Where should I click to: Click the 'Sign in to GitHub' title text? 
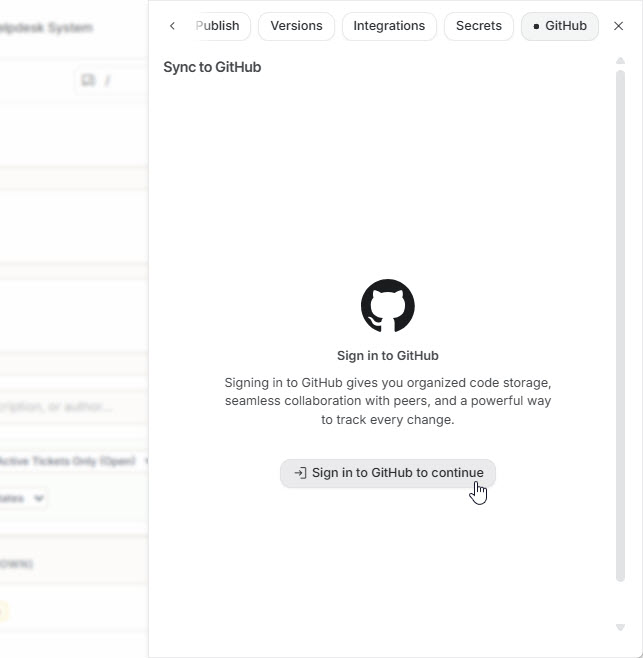(388, 356)
